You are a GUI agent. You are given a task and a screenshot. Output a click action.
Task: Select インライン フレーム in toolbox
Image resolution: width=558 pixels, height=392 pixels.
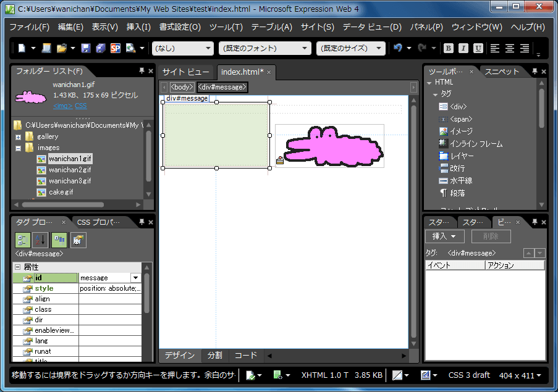point(470,144)
